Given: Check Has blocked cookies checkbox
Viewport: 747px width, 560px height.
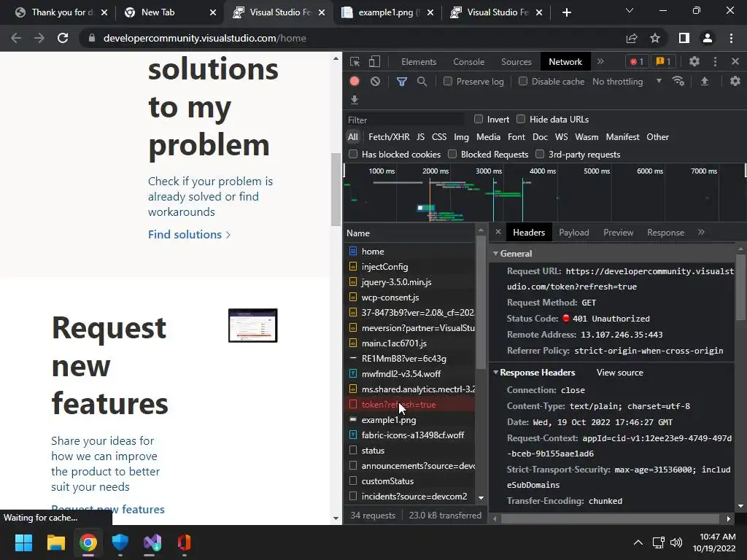Looking at the screenshot, I should point(353,154).
